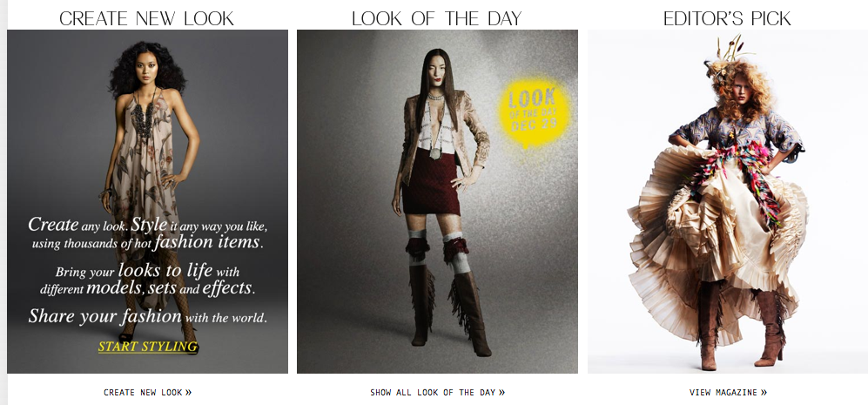Select the LOOK OF THE DAY heading
The height and width of the screenshot is (405, 868).
pos(437,17)
